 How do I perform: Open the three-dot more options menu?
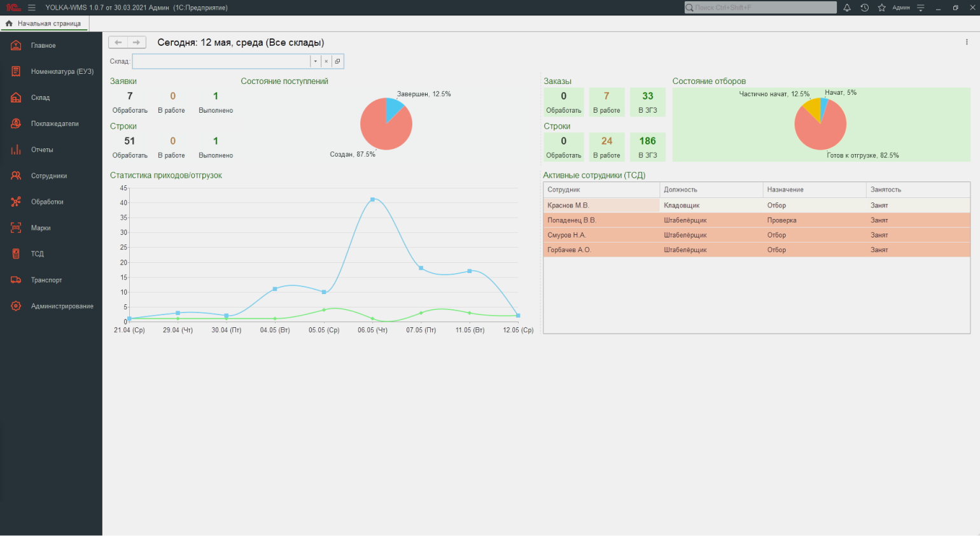point(967,42)
